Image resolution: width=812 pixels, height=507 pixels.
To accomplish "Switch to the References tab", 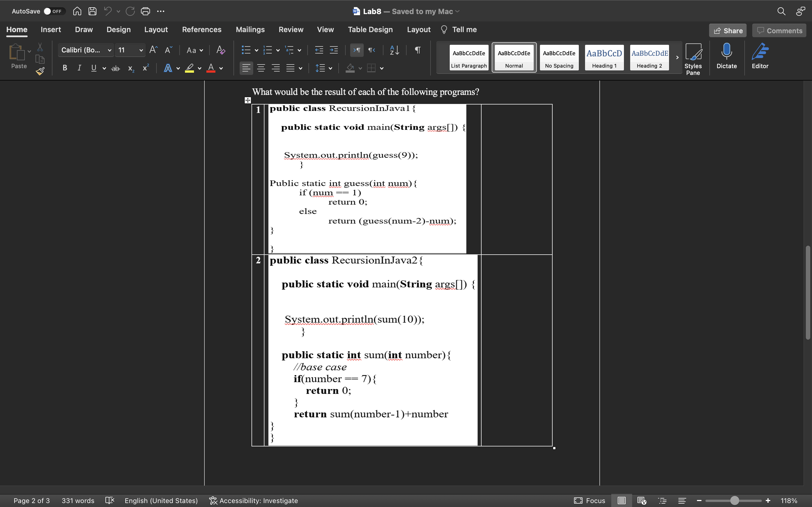I will 202,30.
